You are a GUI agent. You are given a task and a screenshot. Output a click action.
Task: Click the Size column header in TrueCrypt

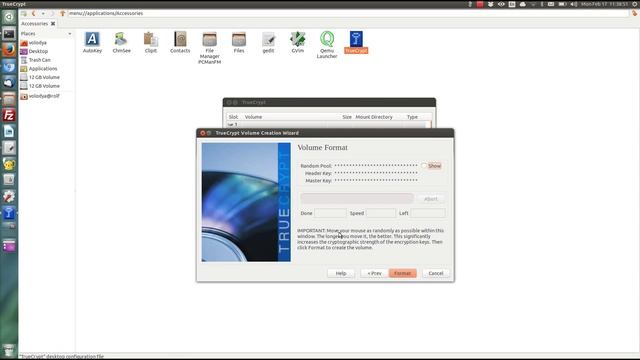pos(347,117)
